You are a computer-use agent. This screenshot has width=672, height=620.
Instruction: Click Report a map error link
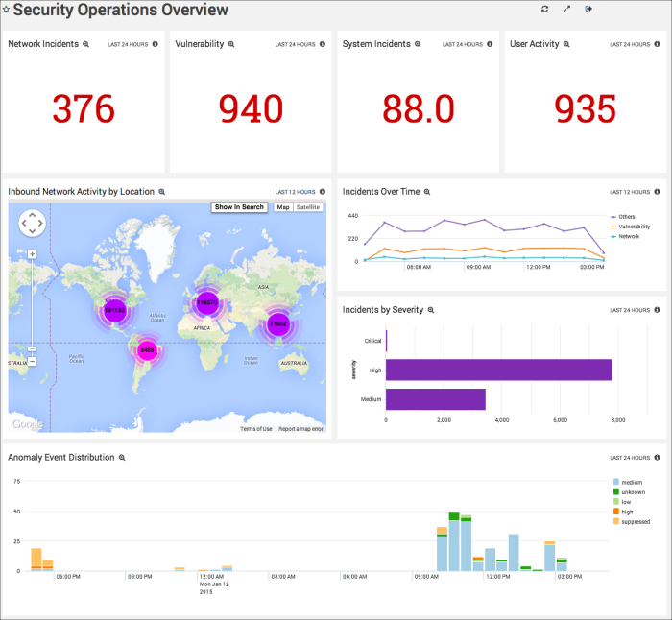coord(300,429)
